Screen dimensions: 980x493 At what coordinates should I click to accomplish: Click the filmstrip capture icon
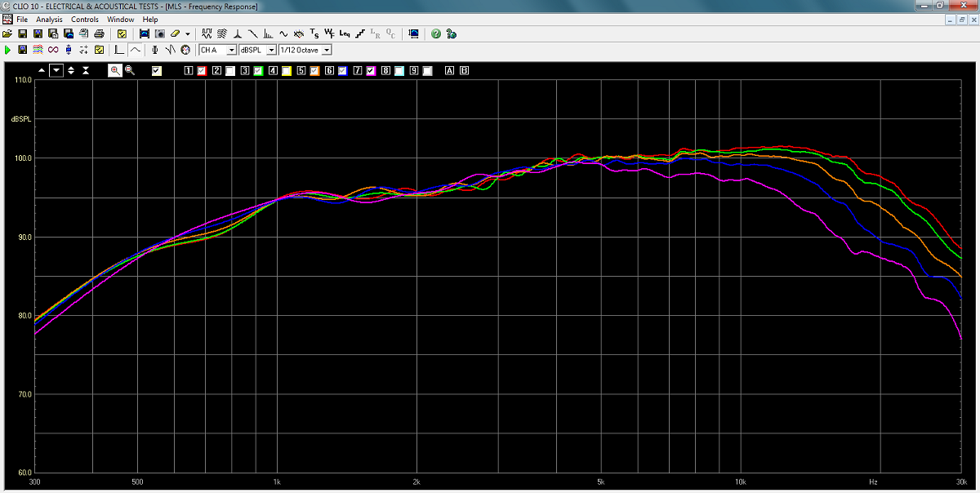(144, 33)
